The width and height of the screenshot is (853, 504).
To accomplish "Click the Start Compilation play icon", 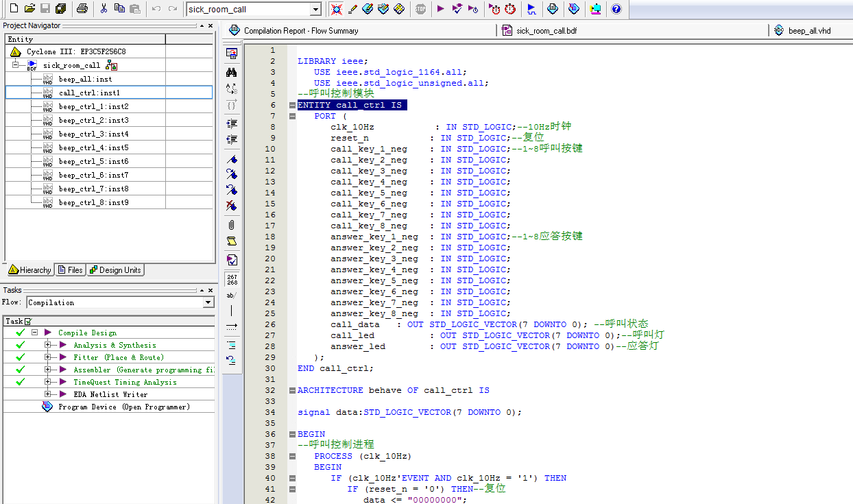I will click(x=440, y=9).
